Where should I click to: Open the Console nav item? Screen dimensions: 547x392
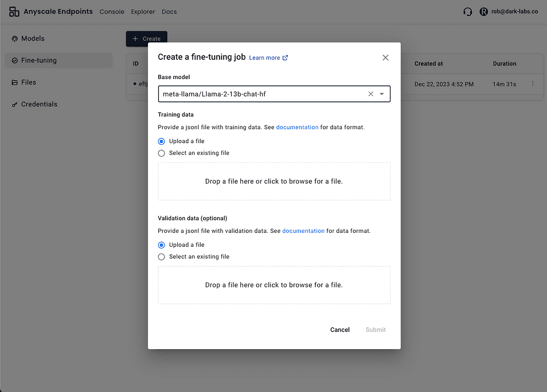(112, 12)
